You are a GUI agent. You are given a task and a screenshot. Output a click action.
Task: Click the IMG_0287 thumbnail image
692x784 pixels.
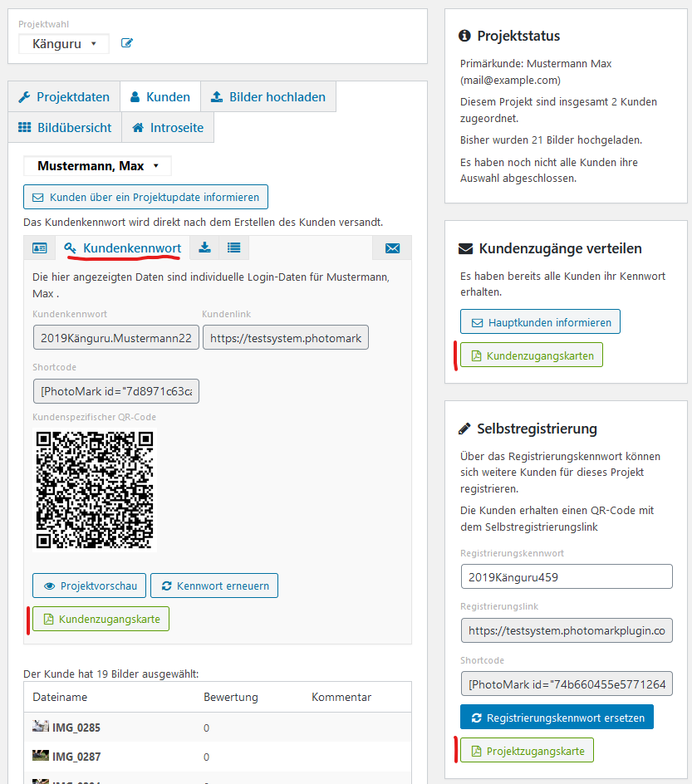pyautogui.click(x=41, y=756)
